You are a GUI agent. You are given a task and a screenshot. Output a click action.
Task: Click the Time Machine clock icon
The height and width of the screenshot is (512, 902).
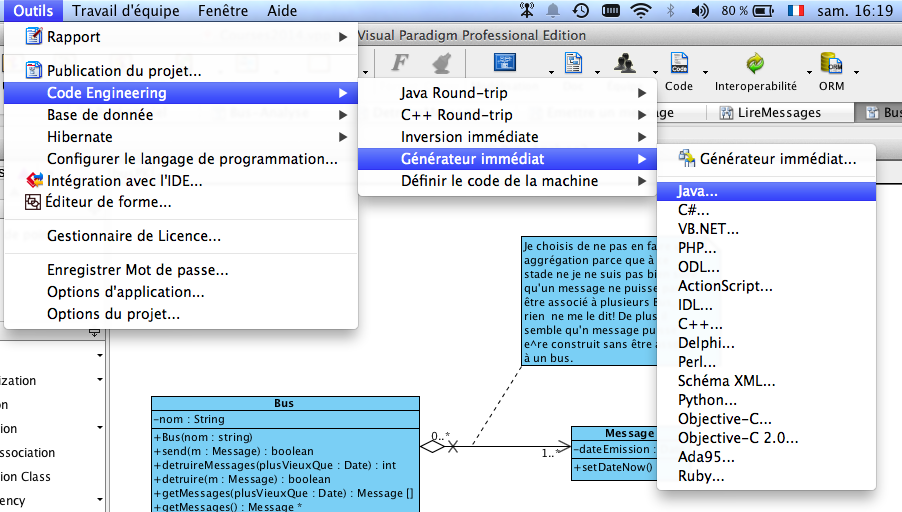[581, 11]
